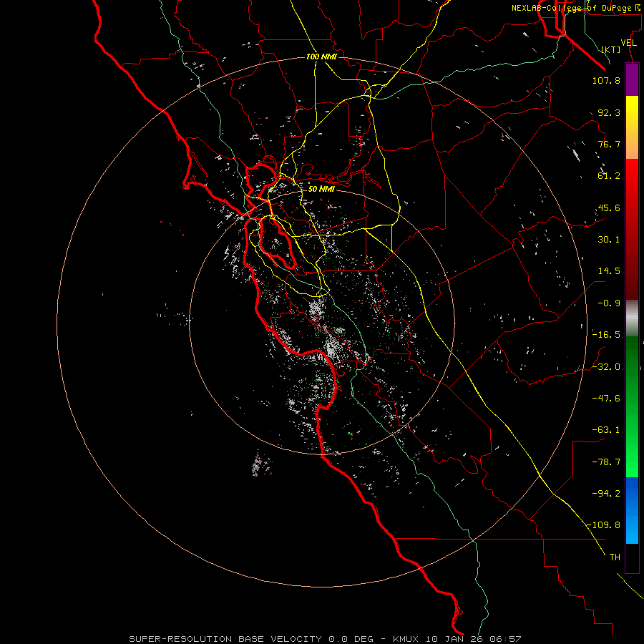Screen dimensions: 644x644
Task: Click the -32.0 velocity scale value
Action: coord(606,367)
